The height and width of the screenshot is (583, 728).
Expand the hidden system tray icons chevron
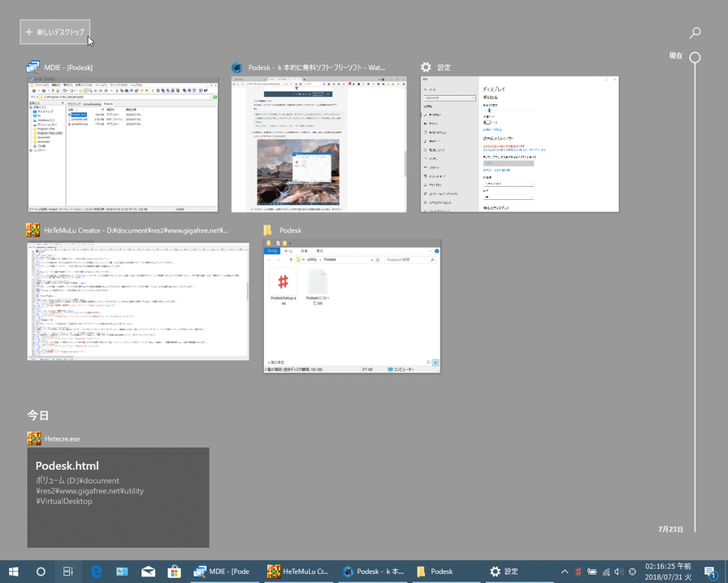(565, 572)
